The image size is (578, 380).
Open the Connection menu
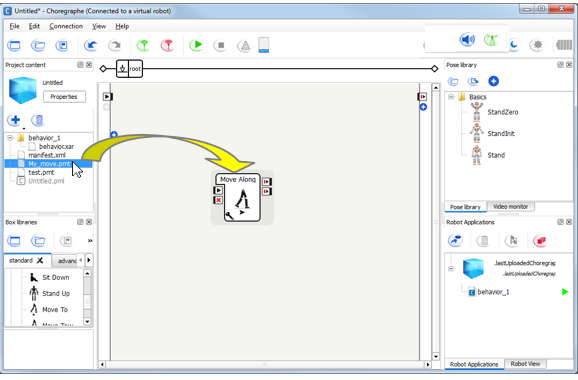[66, 26]
